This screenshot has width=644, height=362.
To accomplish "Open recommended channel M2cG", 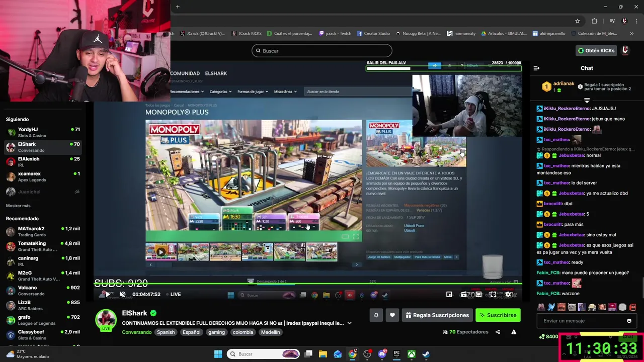I will pos(43,276).
